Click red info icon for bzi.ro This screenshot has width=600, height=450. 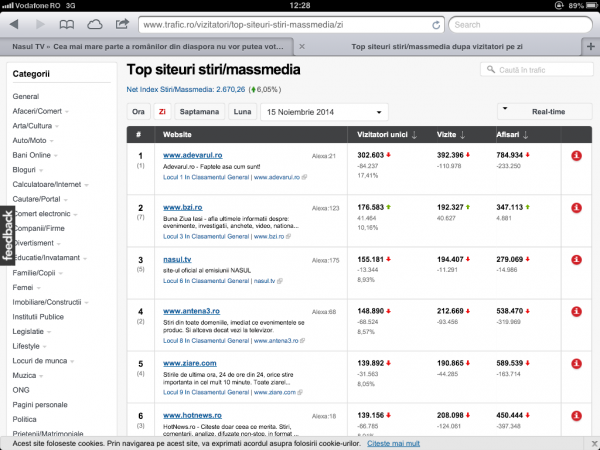(x=576, y=207)
